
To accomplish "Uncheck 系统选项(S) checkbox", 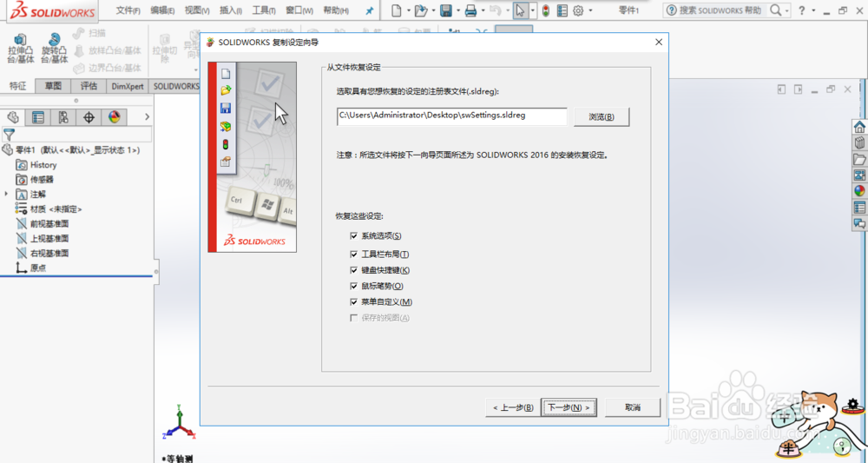I will 354,236.
